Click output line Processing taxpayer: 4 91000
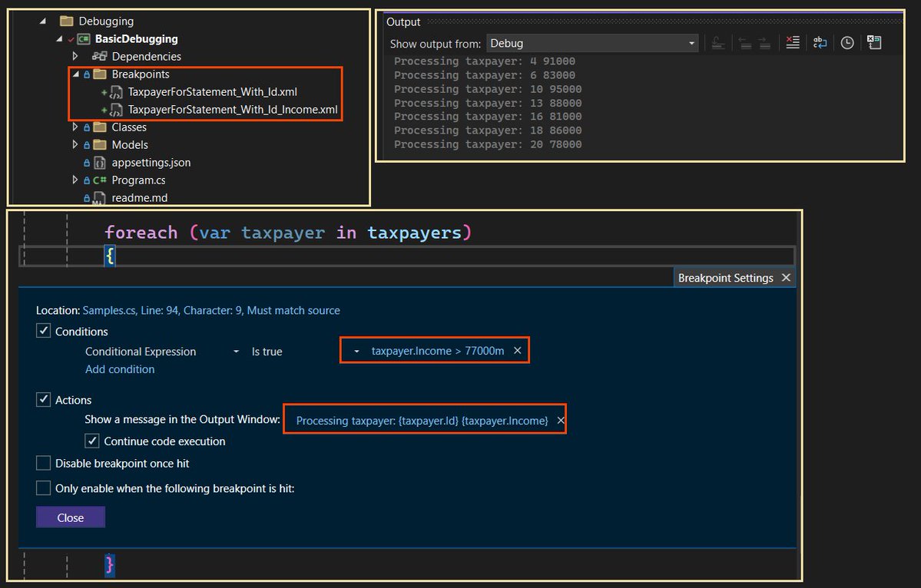 point(485,61)
